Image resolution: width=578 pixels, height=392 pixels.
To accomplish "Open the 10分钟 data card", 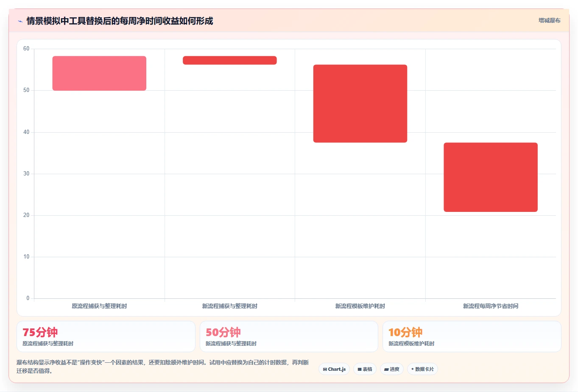I will [472, 336].
